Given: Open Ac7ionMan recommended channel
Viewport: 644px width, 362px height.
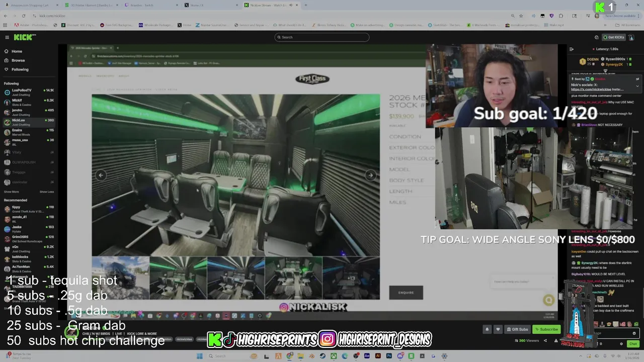Looking at the screenshot, I should coord(29,268).
